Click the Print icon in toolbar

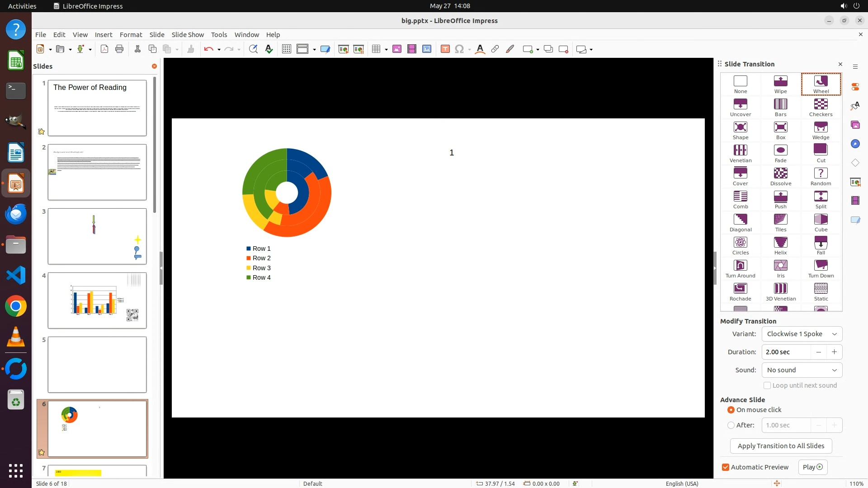click(119, 49)
